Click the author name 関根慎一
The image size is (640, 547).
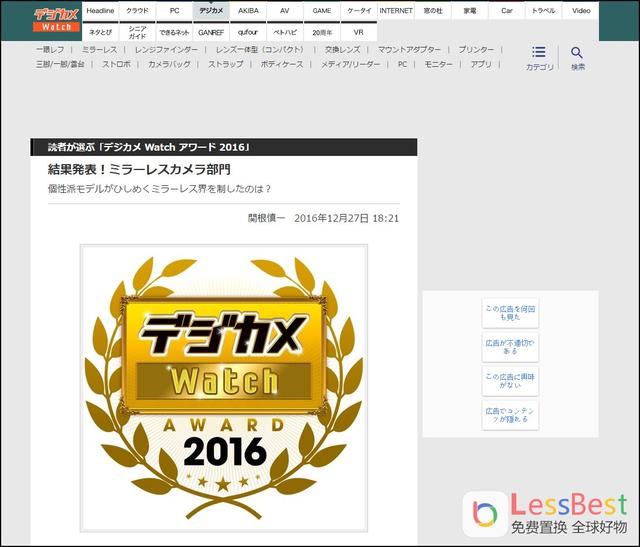[x=267, y=218]
